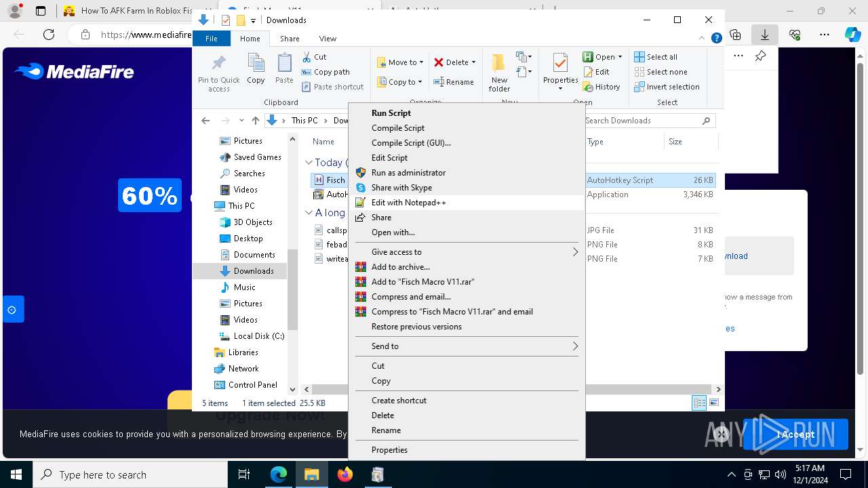The height and width of the screenshot is (488, 868).
Task: Create a New folder from ribbon
Action: coord(499,73)
